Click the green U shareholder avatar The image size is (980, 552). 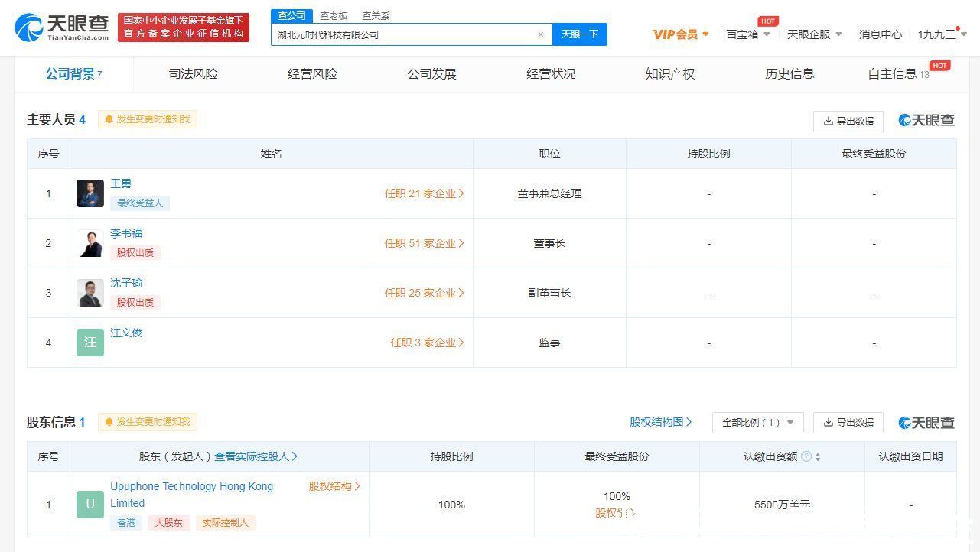pyautogui.click(x=90, y=505)
